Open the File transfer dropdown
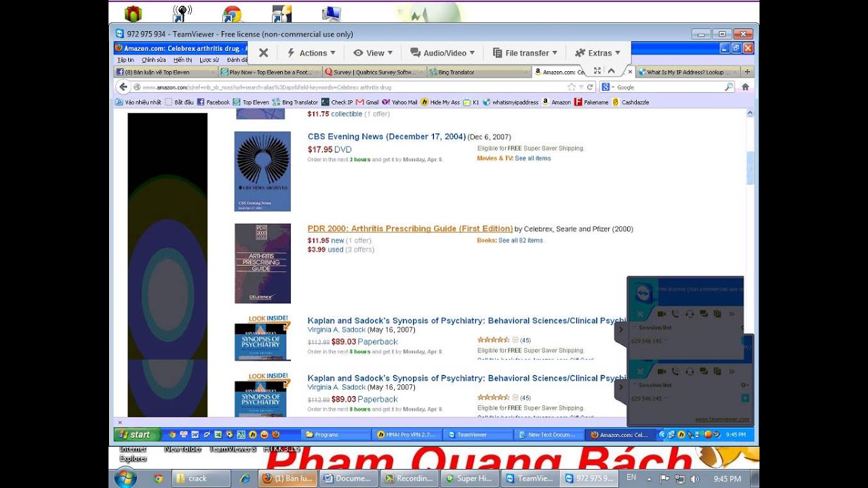The image size is (868, 488). (x=525, y=53)
